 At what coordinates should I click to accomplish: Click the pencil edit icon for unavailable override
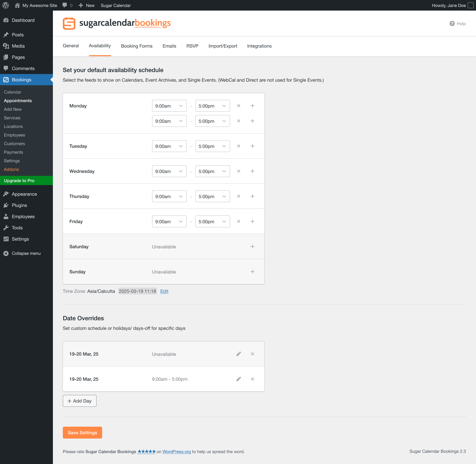pos(239,354)
